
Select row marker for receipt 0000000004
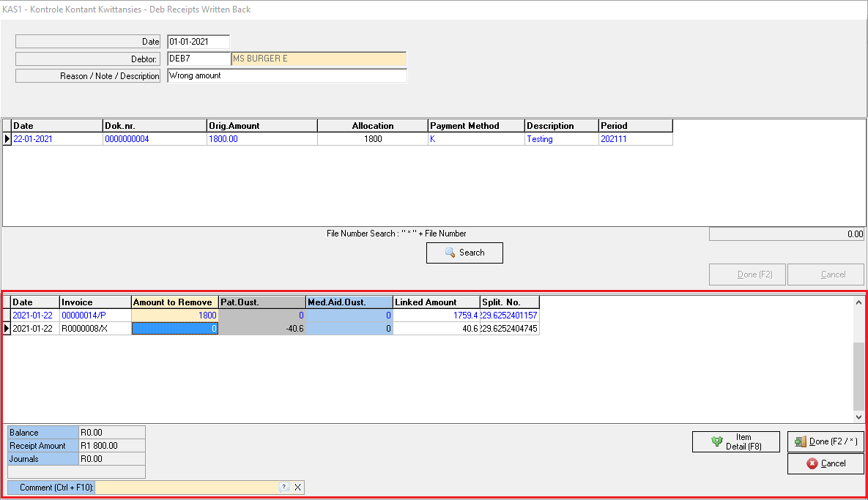(x=7, y=138)
